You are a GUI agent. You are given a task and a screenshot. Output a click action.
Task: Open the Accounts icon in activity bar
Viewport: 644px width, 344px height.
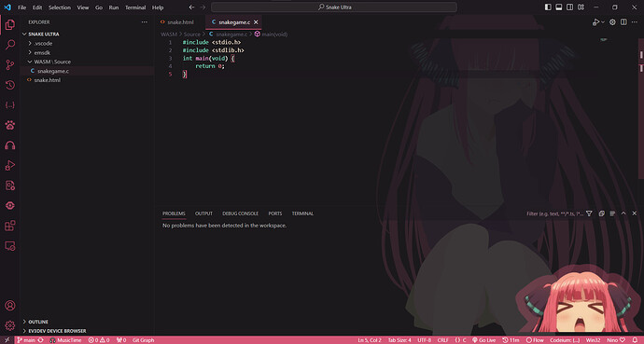pos(10,306)
